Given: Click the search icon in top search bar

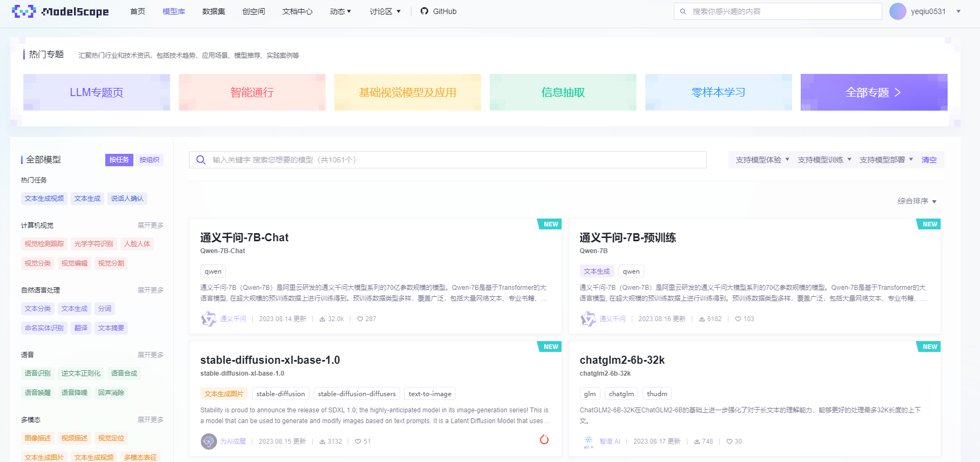Looking at the screenshot, I should [683, 11].
